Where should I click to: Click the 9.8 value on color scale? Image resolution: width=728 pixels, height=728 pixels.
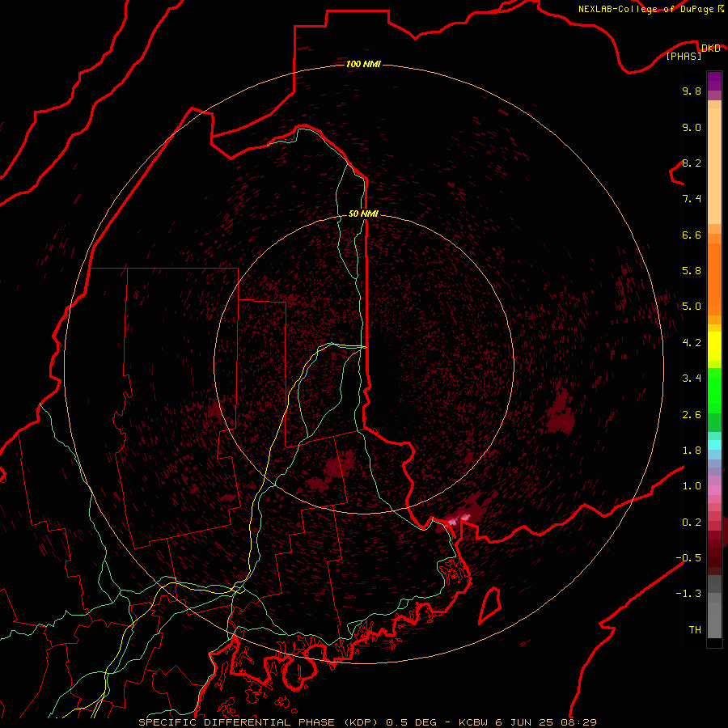(692, 91)
